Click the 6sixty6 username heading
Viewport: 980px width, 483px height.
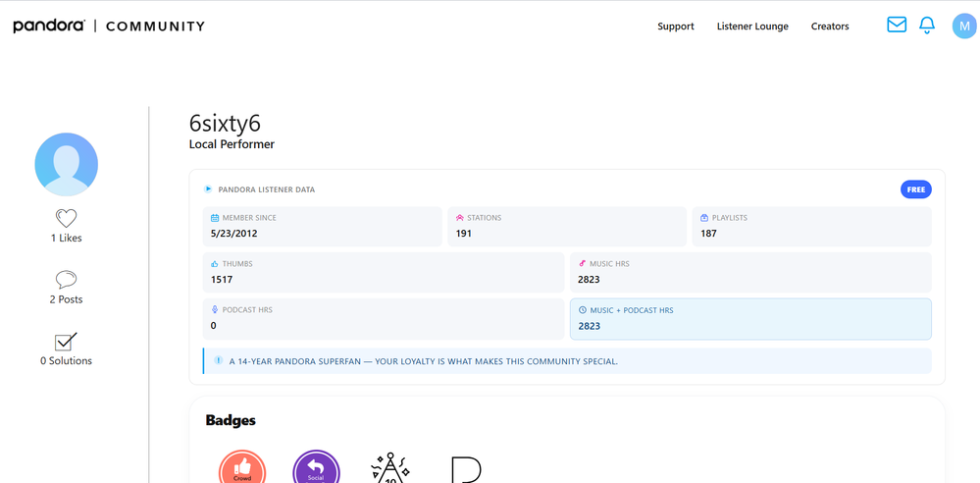point(225,124)
